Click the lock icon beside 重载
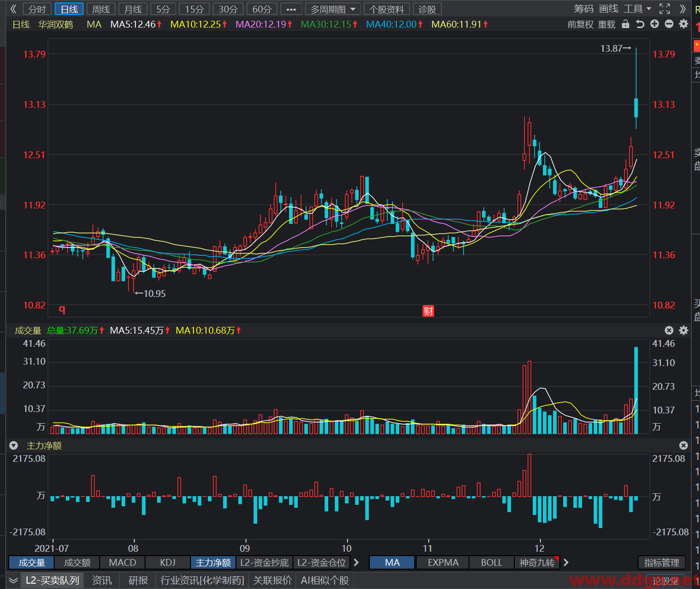700x589 pixels. point(626,24)
